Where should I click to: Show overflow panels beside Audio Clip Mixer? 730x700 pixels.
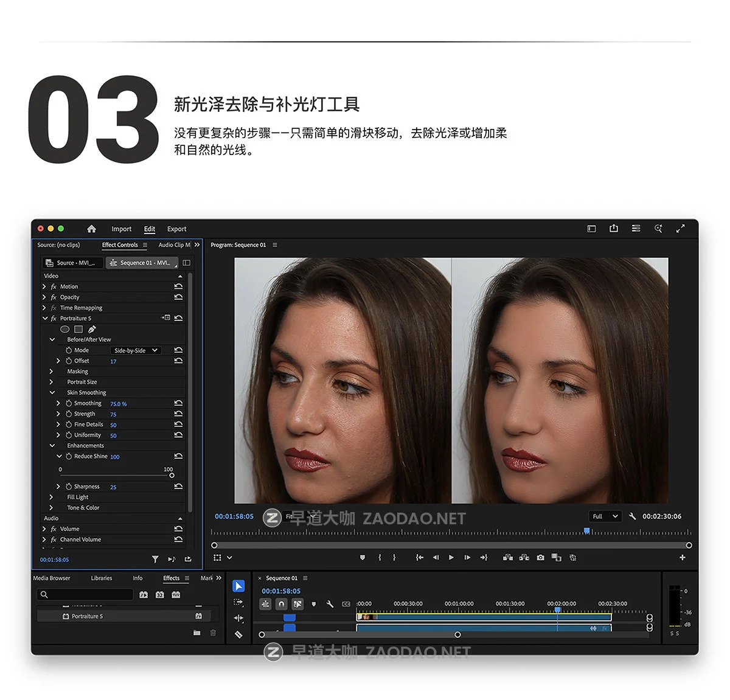pos(197,245)
